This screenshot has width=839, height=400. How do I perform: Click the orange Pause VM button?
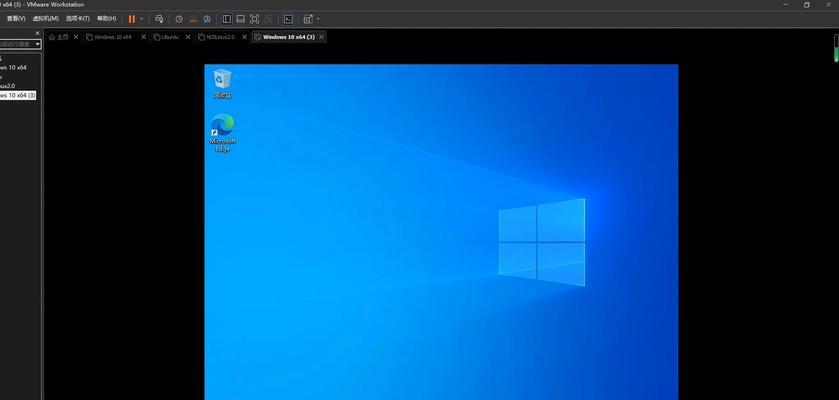click(132, 19)
